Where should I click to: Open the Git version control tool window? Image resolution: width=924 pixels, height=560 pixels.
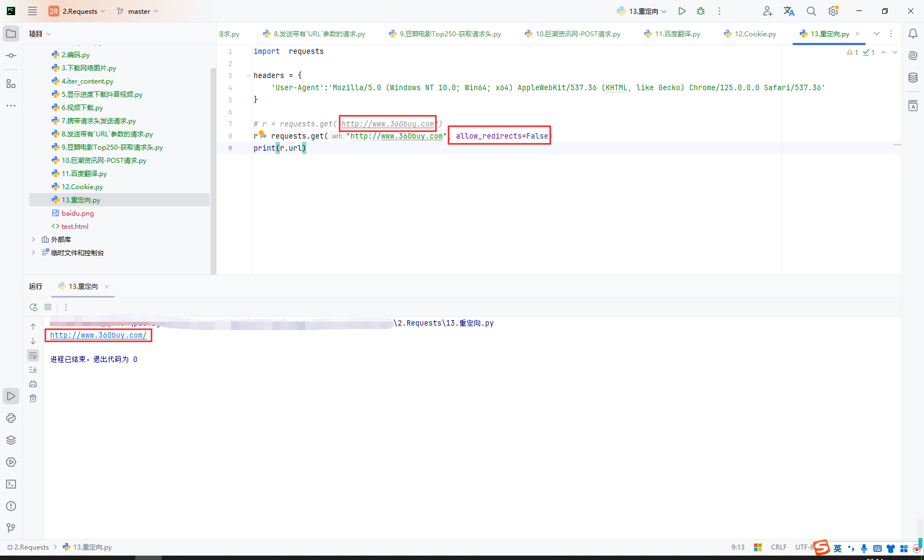(11, 528)
